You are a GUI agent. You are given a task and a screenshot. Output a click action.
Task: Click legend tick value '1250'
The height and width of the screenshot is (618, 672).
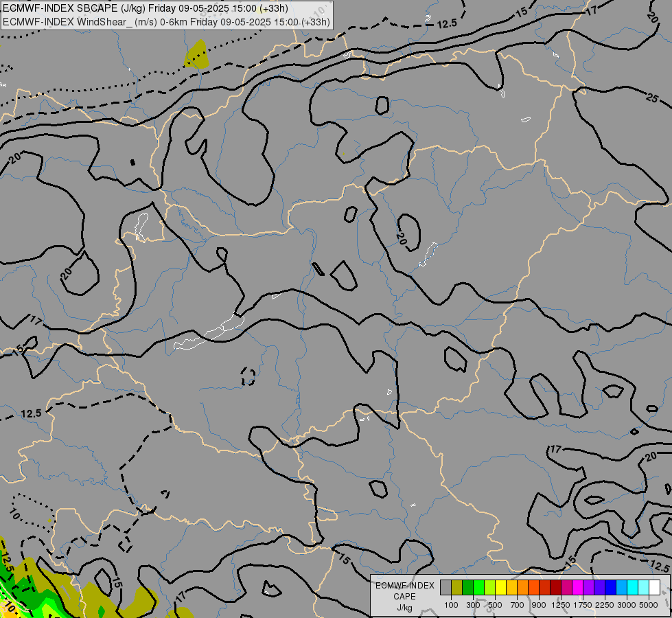[561, 605]
